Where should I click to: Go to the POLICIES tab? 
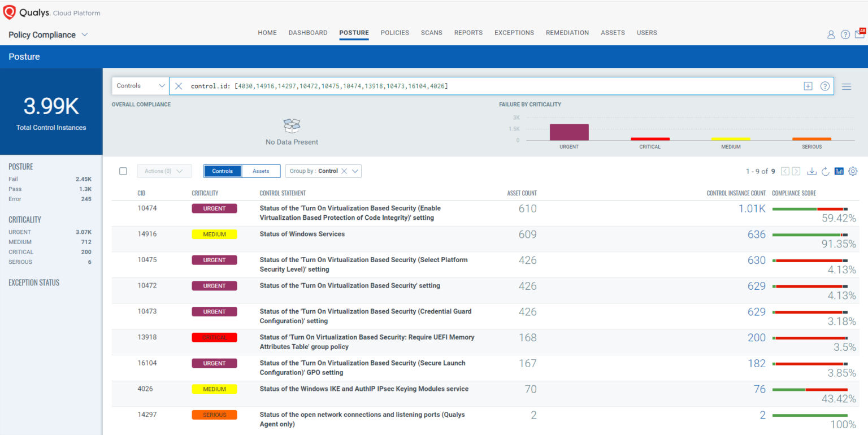pos(394,33)
